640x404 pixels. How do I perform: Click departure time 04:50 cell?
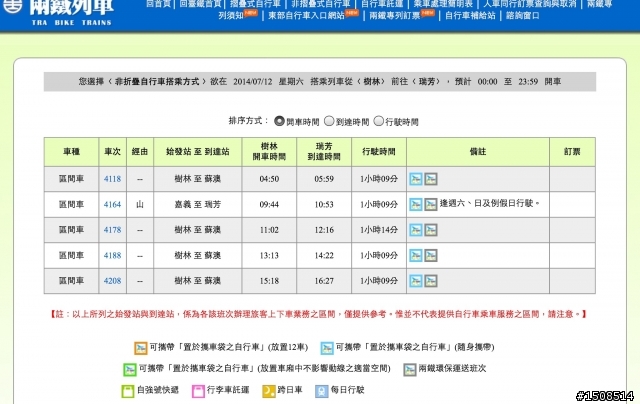[269, 179]
